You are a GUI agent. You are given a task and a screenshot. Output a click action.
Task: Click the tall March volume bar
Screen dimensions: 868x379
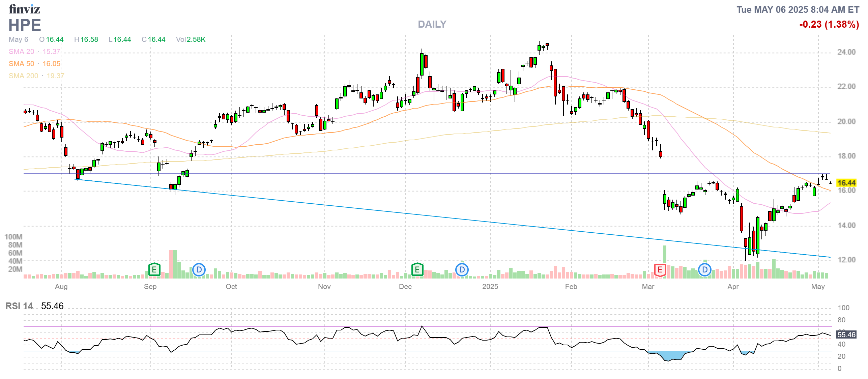[x=665, y=255]
